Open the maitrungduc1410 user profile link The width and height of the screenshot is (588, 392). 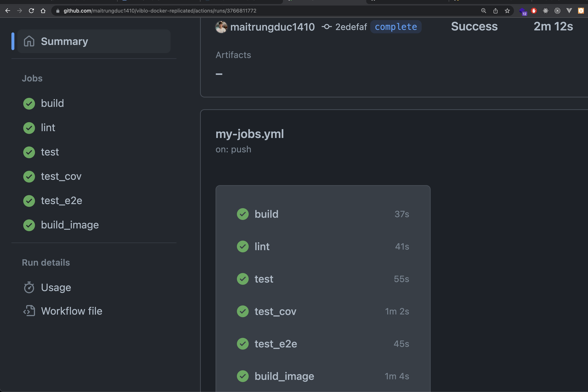click(272, 27)
